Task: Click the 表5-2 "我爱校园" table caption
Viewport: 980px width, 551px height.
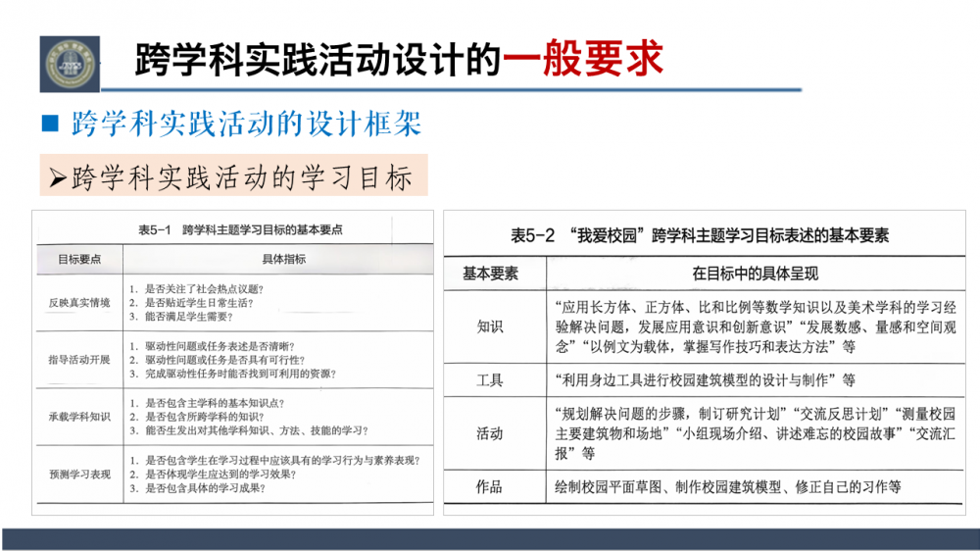Action: [x=700, y=235]
